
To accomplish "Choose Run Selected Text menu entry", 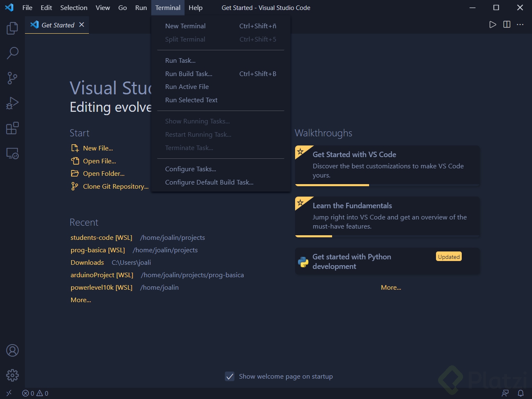I will coord(221,100).
